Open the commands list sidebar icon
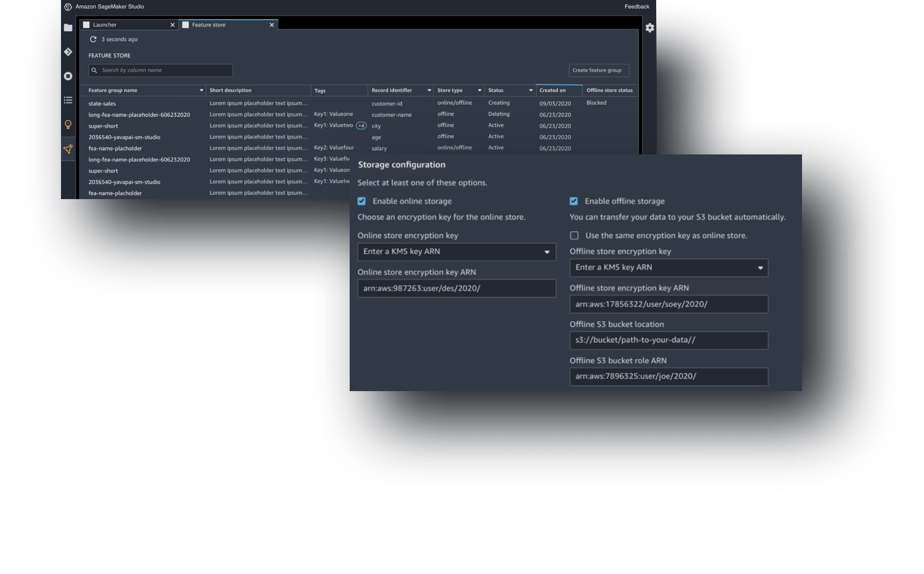The image size is (924, 574). click(68, 100)
